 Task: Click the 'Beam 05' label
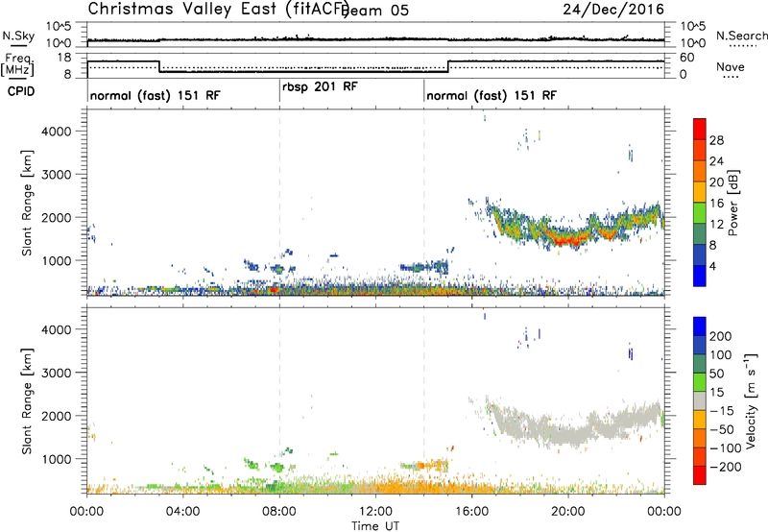pos(374,11)
